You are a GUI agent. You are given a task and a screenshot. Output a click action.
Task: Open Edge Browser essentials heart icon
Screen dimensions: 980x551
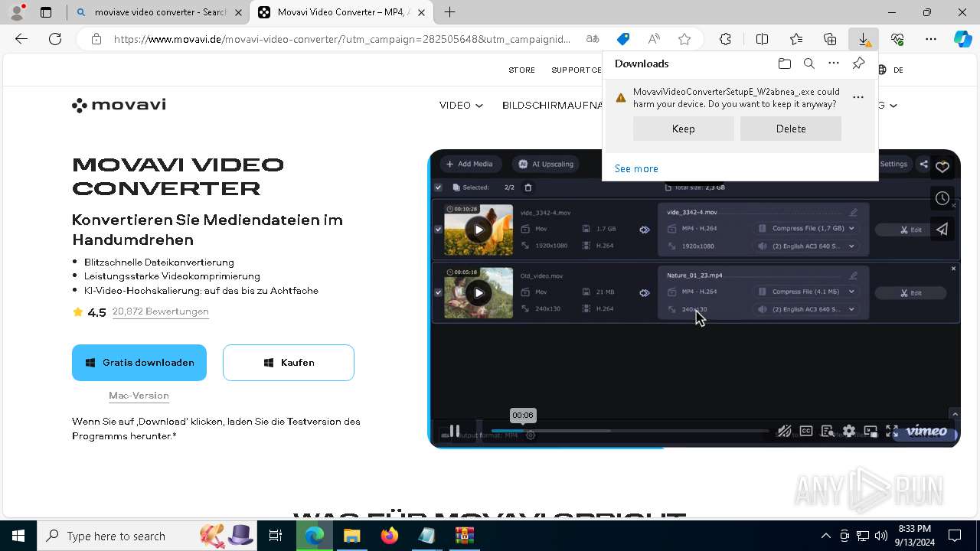[x=897, y=39]
